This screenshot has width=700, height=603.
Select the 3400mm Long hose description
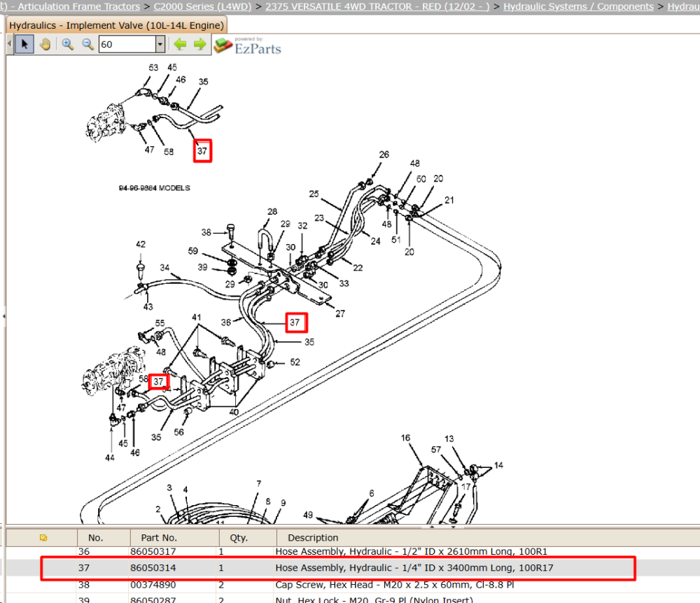[414, 568]
